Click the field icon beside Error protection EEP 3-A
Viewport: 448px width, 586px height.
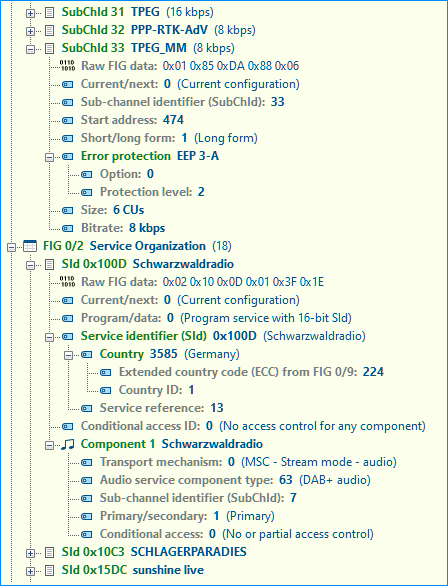point(68,157)
